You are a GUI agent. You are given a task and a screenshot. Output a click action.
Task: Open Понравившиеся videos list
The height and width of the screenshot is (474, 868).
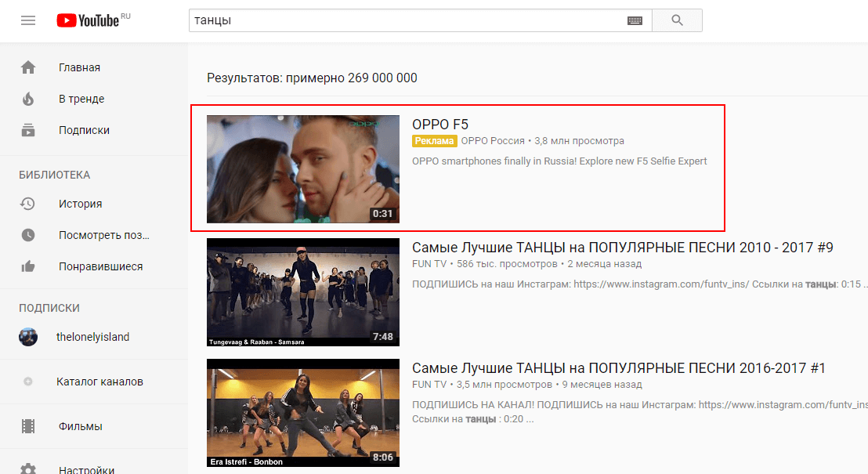(101, 266)
